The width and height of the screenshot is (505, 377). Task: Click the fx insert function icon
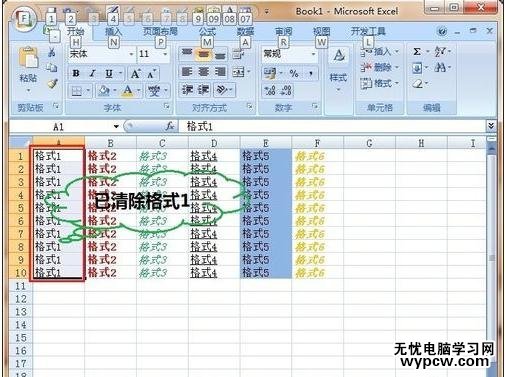(170, 126)
